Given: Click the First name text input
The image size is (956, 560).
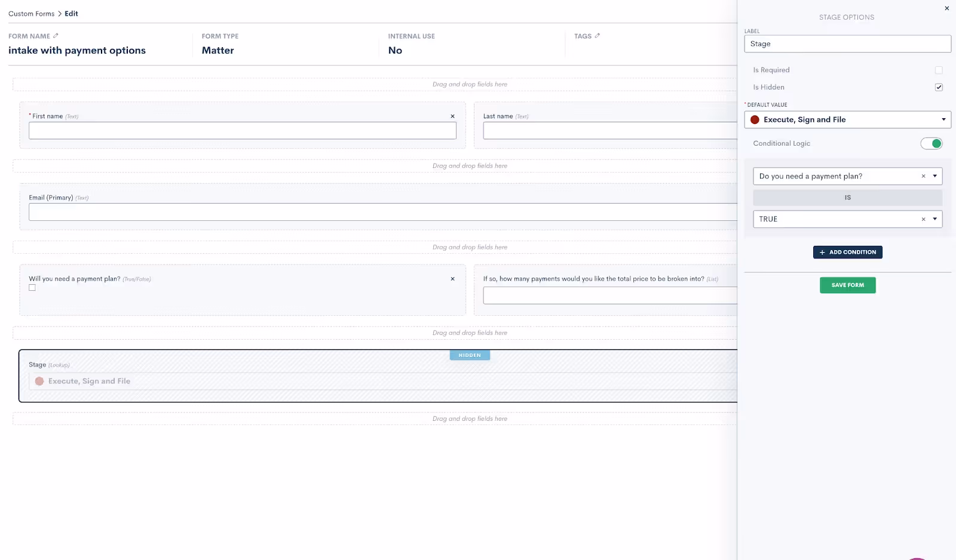Looking at the screenshot, I should (x=243, y=131).
